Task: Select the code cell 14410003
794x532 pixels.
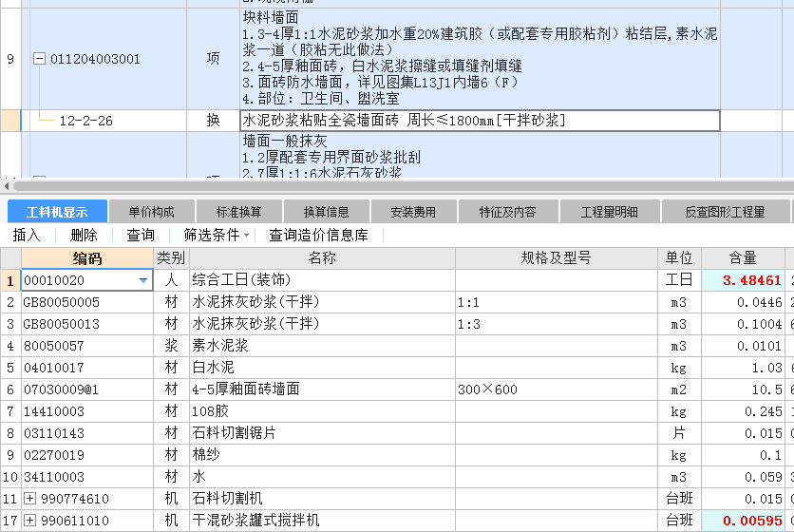Action: [x=87, y=411]
